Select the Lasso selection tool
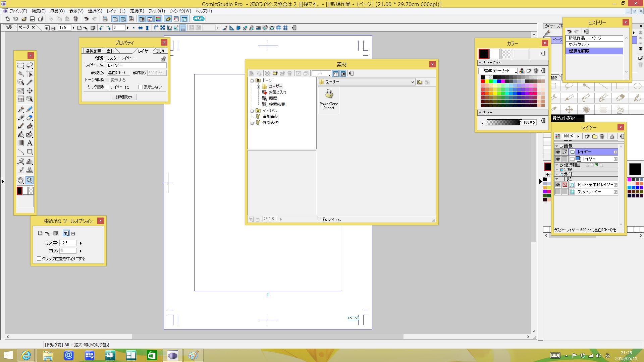Viewport: 644px width, 362px height. tap(30, 65)
